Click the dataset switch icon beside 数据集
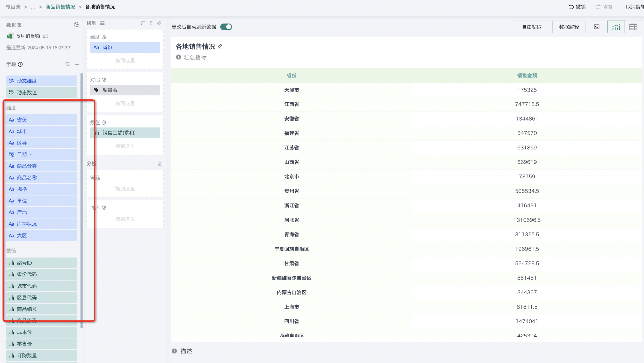 76,25
